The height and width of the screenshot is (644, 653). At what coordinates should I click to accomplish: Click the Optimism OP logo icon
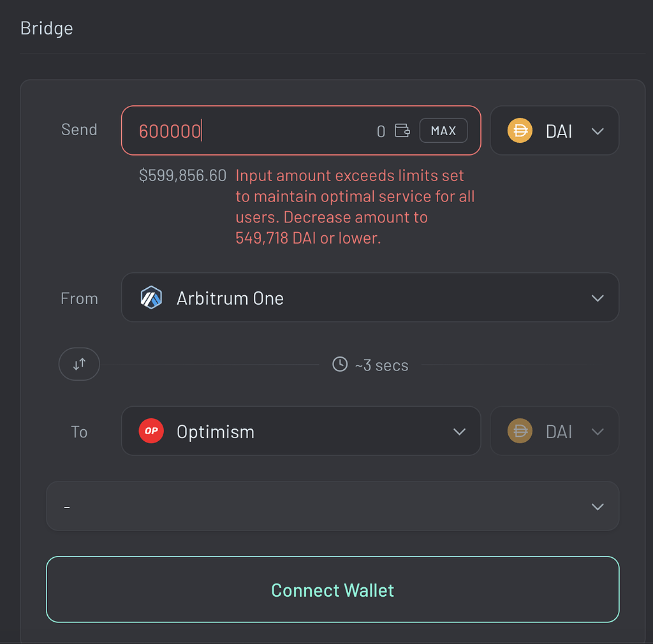(151, 431)
